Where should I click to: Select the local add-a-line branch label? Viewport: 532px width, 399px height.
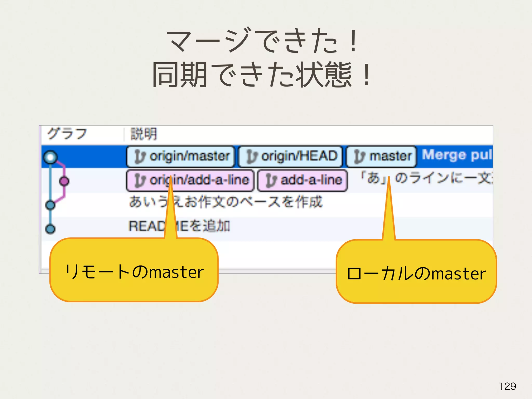click(x=311, y=180)
